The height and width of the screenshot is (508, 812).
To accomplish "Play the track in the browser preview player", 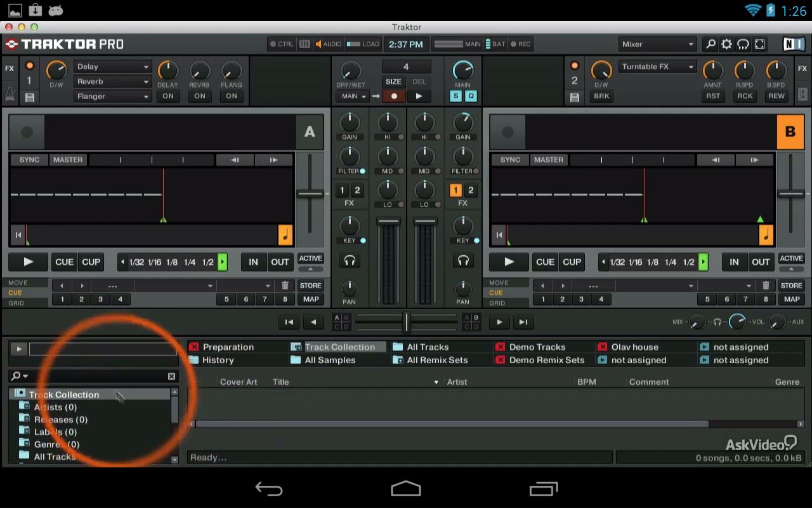I will 18,349.
